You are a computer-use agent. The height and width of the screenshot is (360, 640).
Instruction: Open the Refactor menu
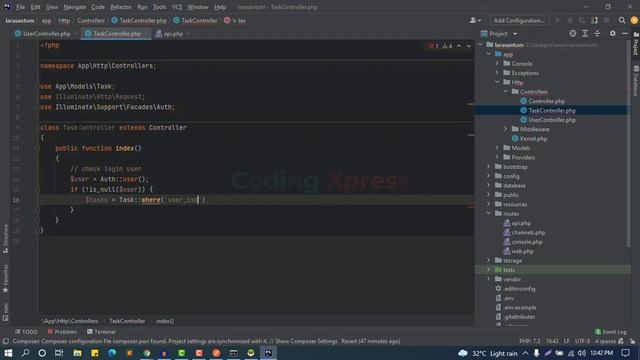pos(121,7)
